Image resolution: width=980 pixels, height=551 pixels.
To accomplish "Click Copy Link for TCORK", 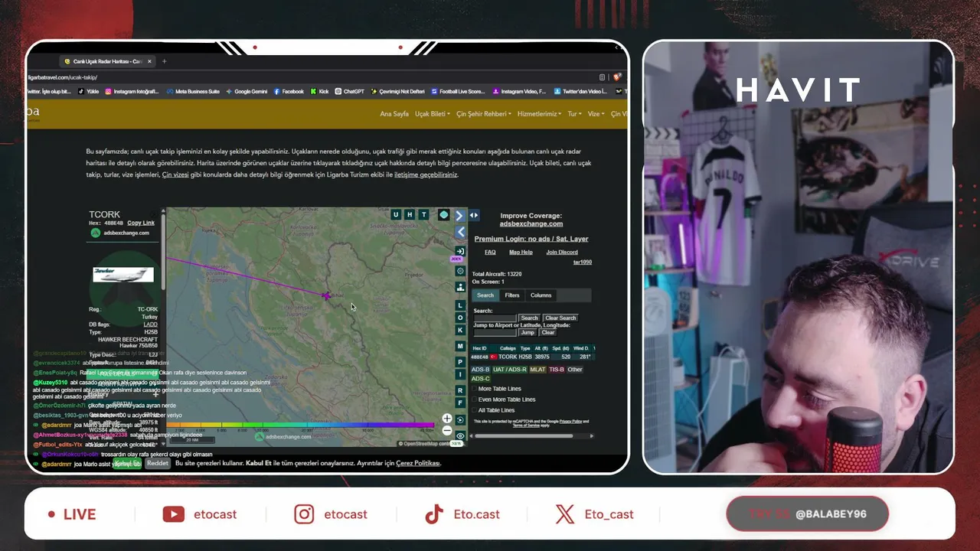I will [x=141, y=223].
